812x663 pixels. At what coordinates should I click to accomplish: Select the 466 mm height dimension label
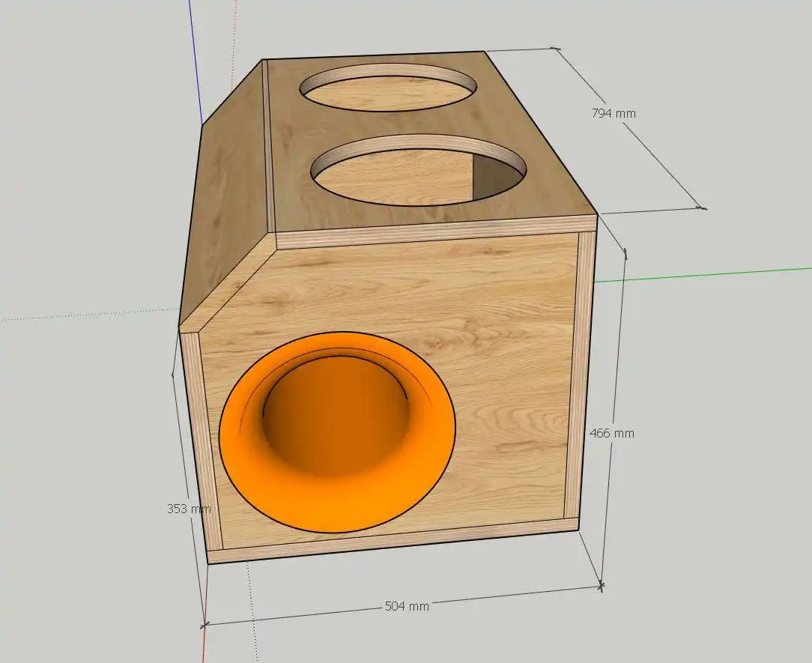click(611, 433)
